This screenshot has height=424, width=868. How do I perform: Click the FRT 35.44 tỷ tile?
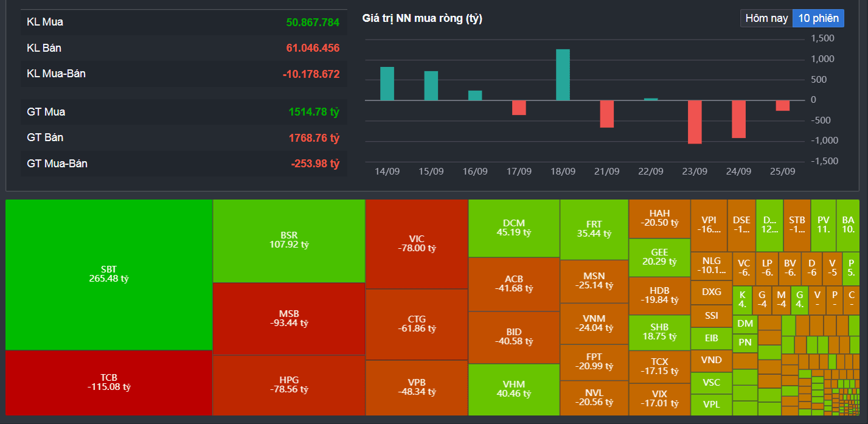pyautogui.click(x=594, y=229)
